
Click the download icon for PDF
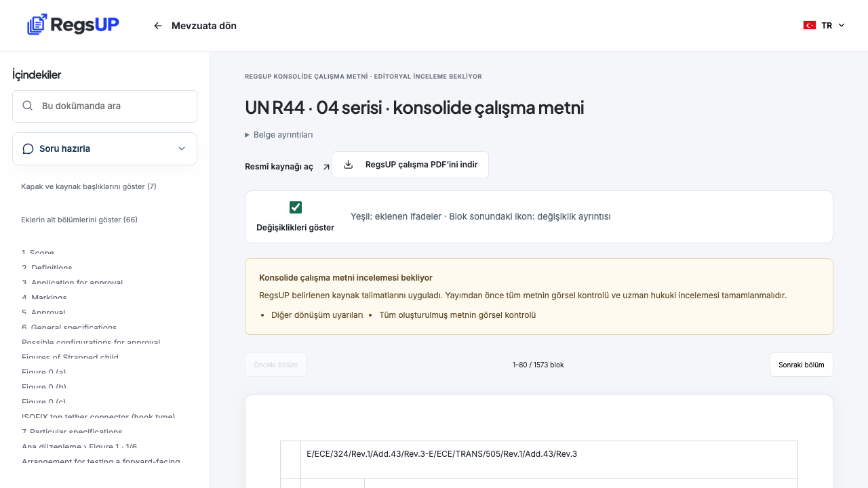(349, 164)
